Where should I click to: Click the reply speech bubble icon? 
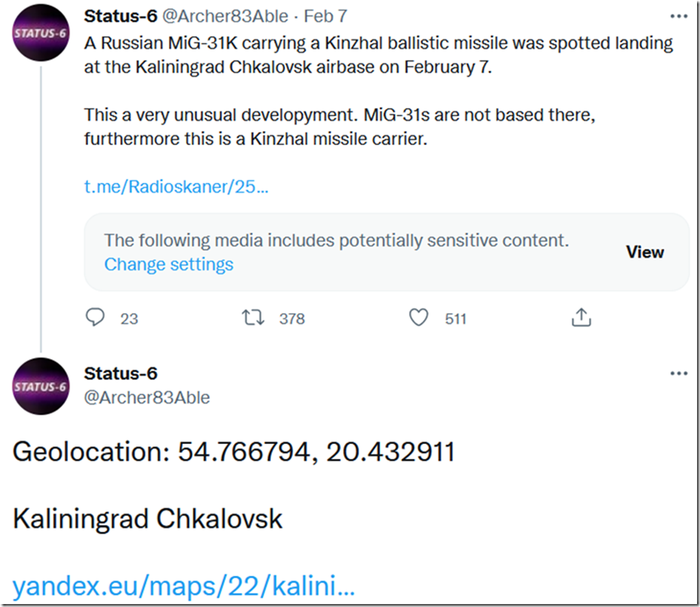click(96, 318)
